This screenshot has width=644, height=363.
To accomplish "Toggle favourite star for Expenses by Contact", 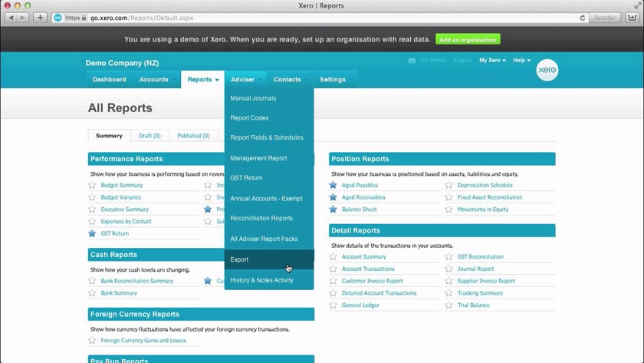I will click(x=92, y=221).
